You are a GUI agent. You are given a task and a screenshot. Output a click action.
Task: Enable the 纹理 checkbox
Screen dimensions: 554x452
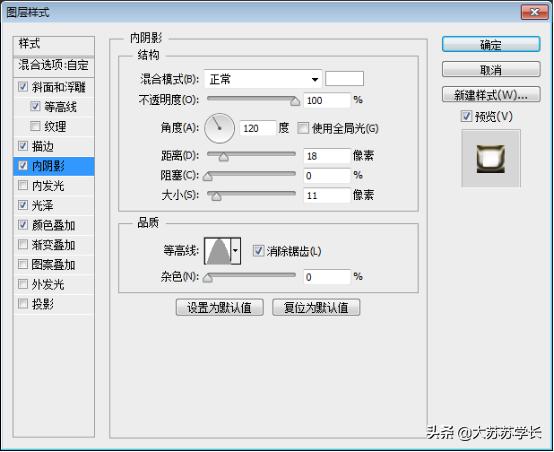(x=35, y=126)
